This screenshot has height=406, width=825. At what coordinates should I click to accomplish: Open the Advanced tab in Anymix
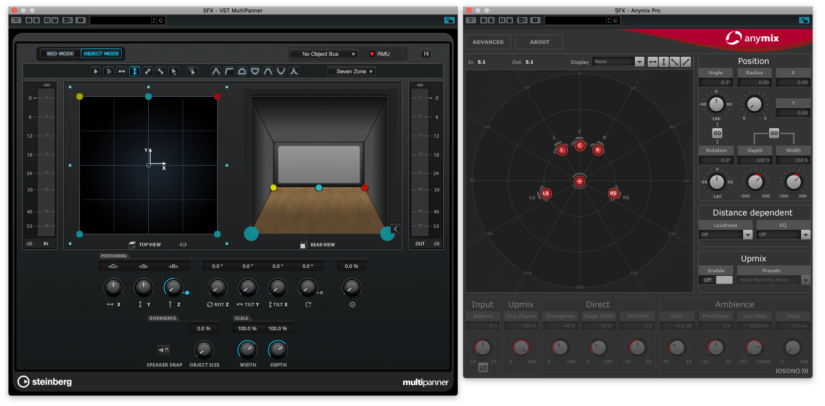[488, 42]
